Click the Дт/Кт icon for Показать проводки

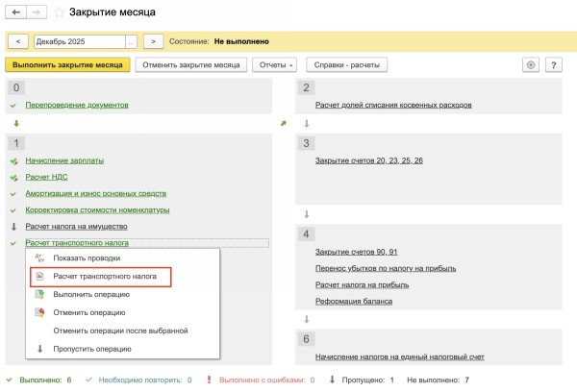point(39,258)
